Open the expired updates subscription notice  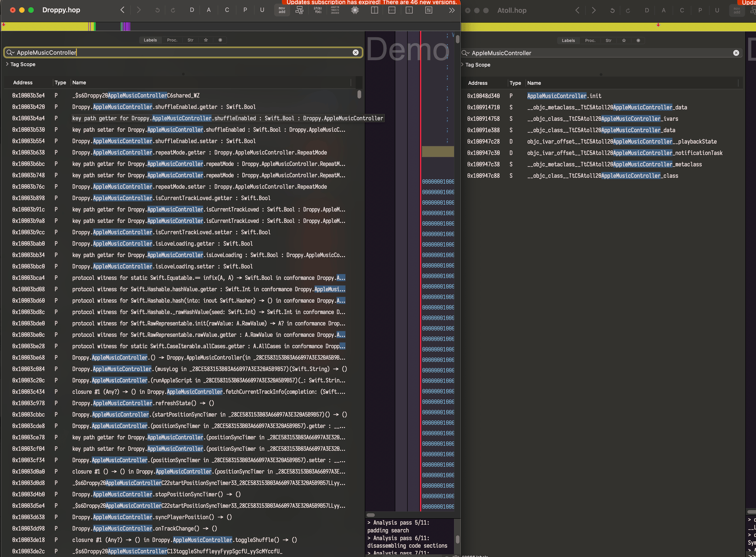point(371,2)
